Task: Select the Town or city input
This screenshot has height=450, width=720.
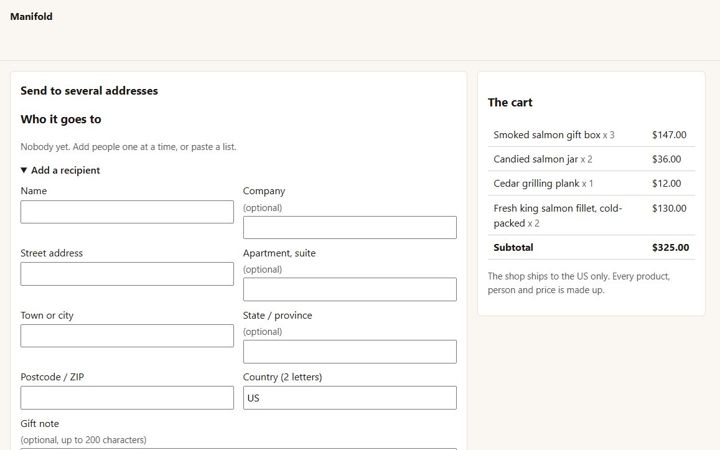Action: point(127,336)
